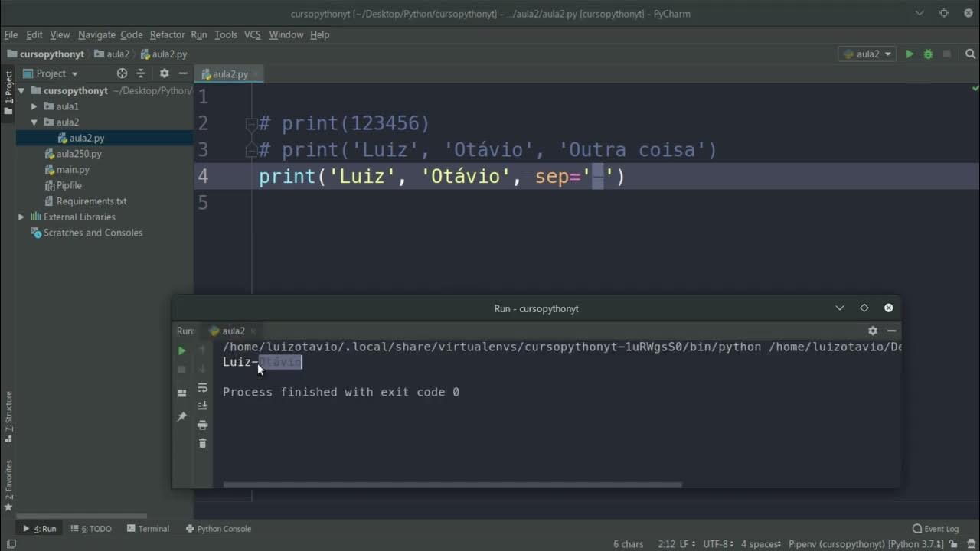The image size is (980, 551).
Task: Clear Run output with the trash icon
Action: click(x=202, y=443)
